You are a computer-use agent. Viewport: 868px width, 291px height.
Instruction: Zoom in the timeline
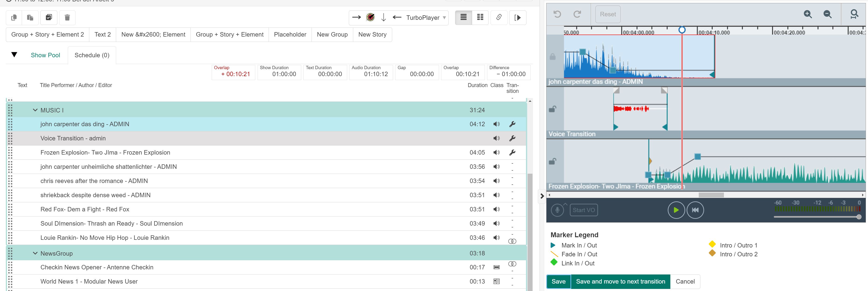tap(808, 14)
